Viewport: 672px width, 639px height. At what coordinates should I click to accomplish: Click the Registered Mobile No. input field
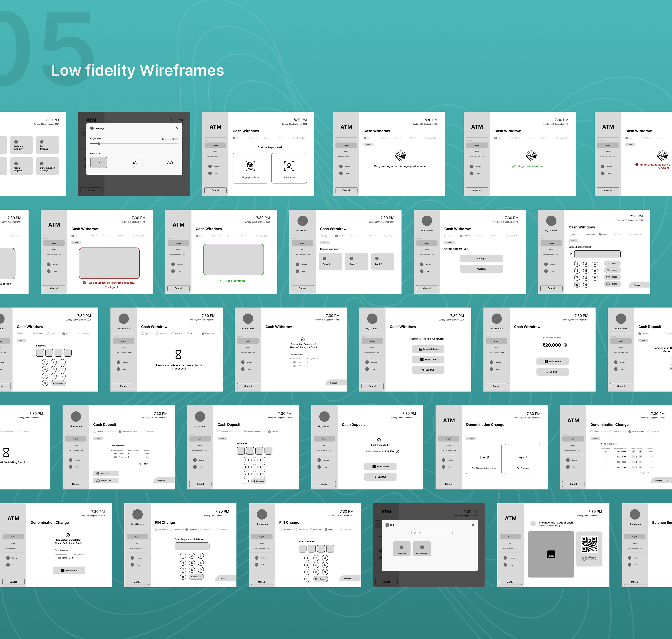click(192, 546)
